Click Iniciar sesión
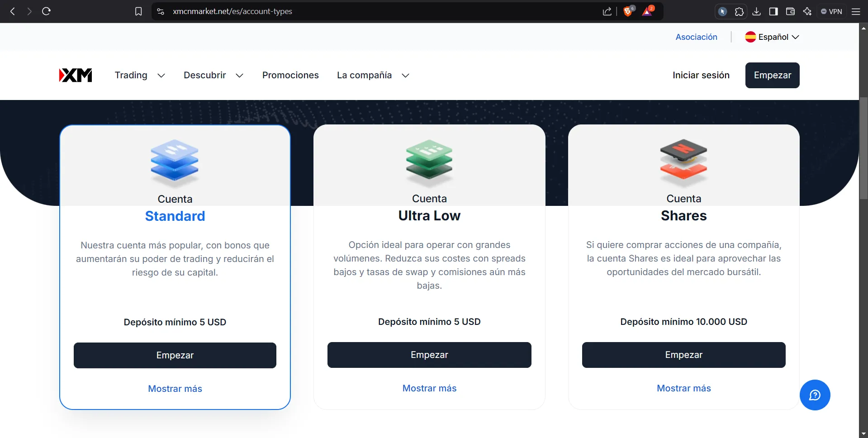This screenshot has width=868, height=438. [x=701, y=75]
